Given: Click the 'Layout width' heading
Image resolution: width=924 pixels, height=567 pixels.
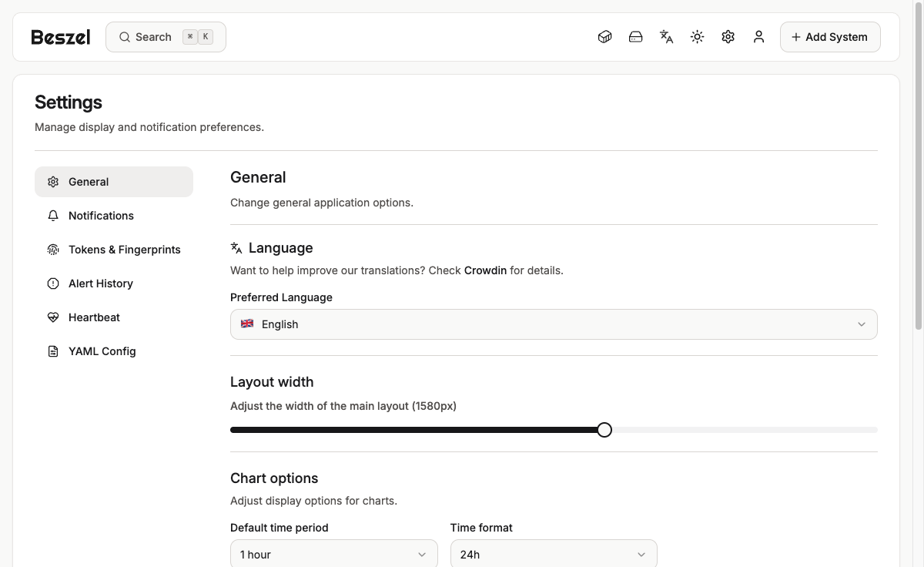Looking at the screenshot, I should pos(272,382).
